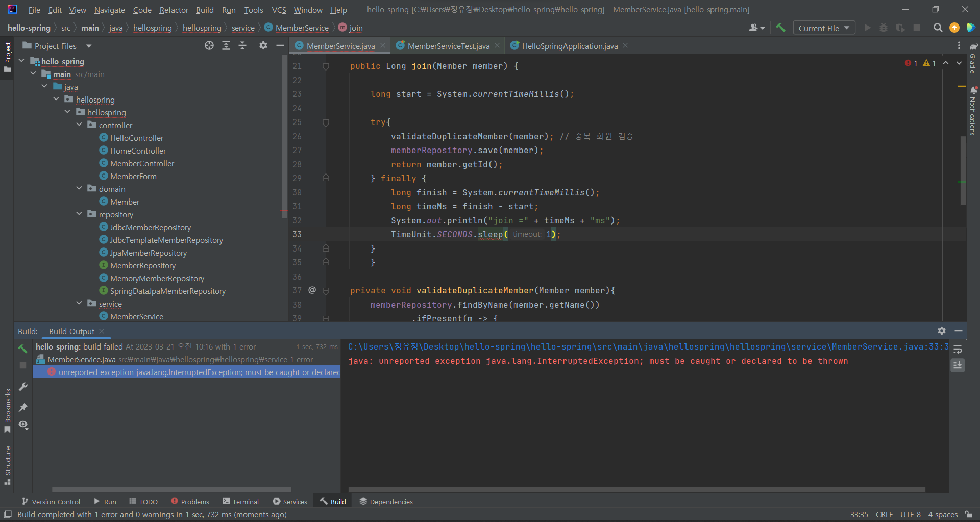
Task: Open Project panel gear options
Action: tap(263, 45)
